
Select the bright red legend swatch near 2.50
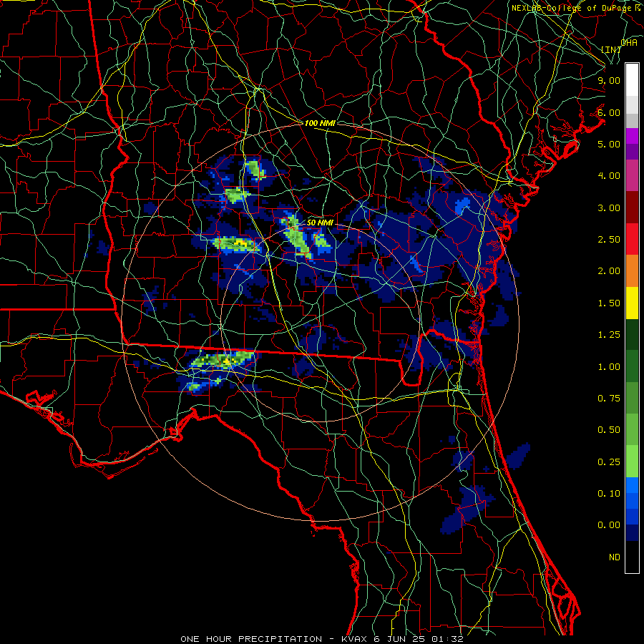[632, 239]
